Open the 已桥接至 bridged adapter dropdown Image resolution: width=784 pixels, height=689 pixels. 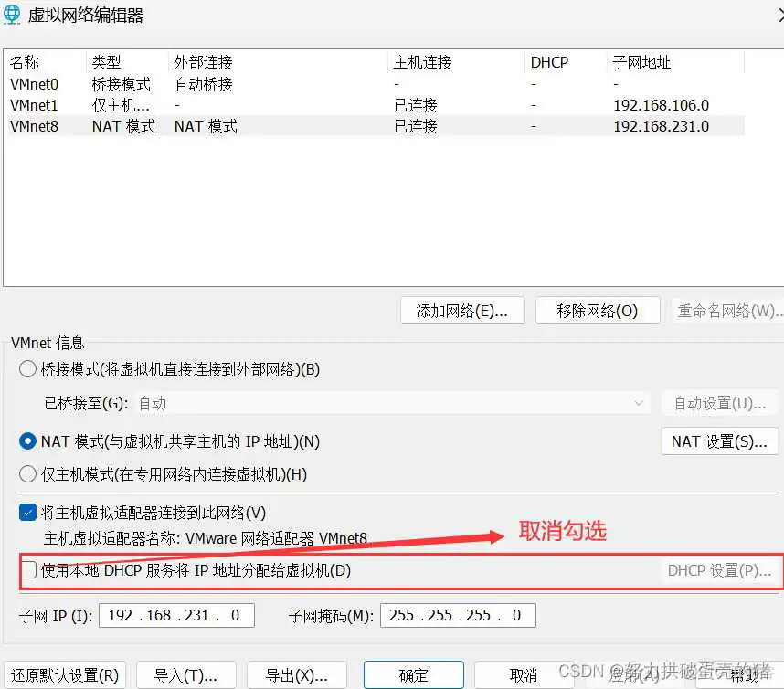click(642, 403)
